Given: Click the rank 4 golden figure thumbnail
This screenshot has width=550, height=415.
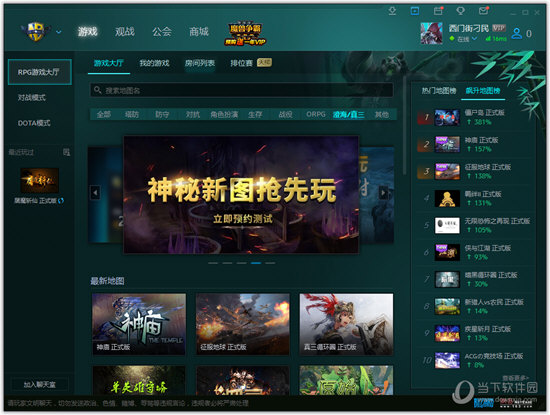Looking at the screenshot, I should tap(447, 199).
